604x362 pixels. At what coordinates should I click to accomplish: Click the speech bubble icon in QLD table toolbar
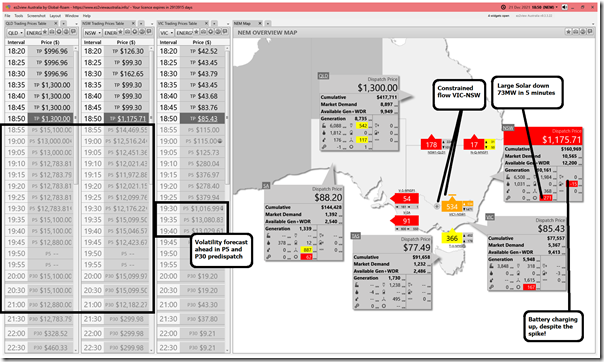pos(73,32)
